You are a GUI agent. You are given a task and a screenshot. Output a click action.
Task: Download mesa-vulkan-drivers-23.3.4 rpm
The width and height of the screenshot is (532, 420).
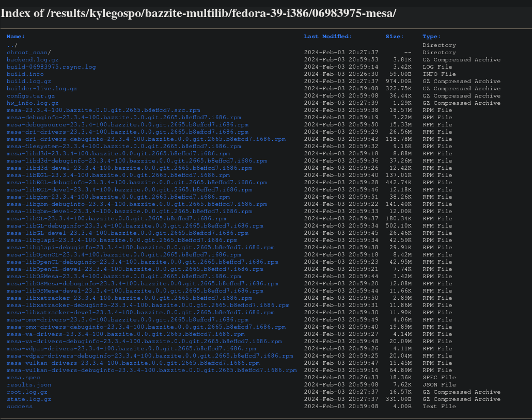(133, 363)
